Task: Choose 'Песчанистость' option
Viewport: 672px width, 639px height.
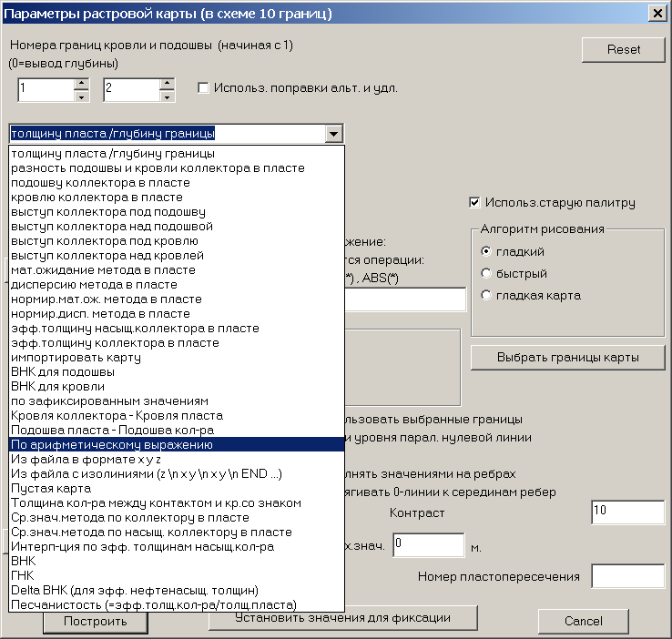Action: pos(177,604)
